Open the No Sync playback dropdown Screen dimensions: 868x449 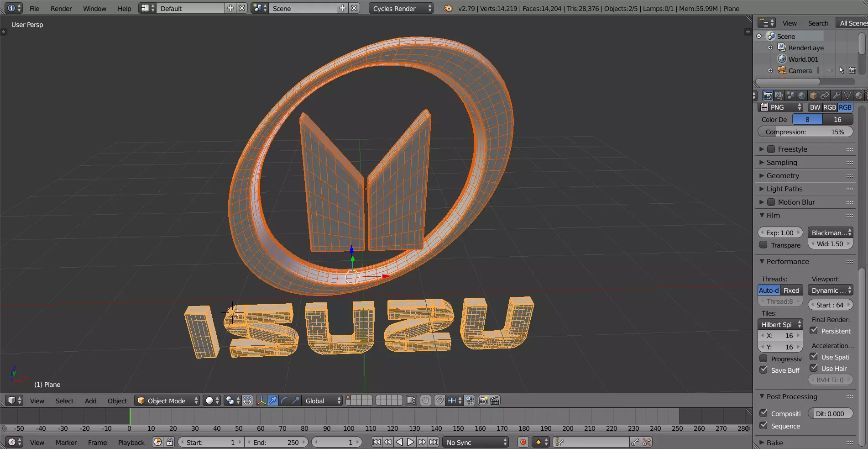pyautogui.click(x=476, y=442)
